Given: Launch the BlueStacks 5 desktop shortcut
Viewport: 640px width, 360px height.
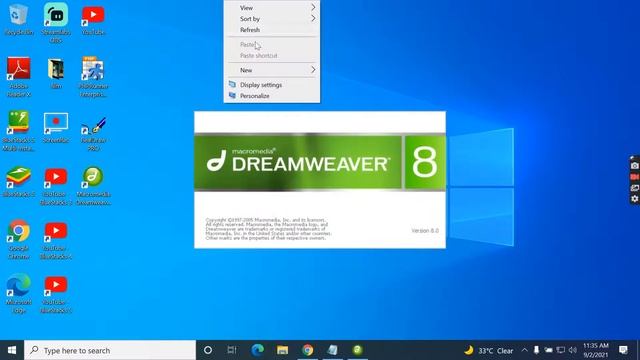Looking at the screenshot, I should [x=18, y=182].
